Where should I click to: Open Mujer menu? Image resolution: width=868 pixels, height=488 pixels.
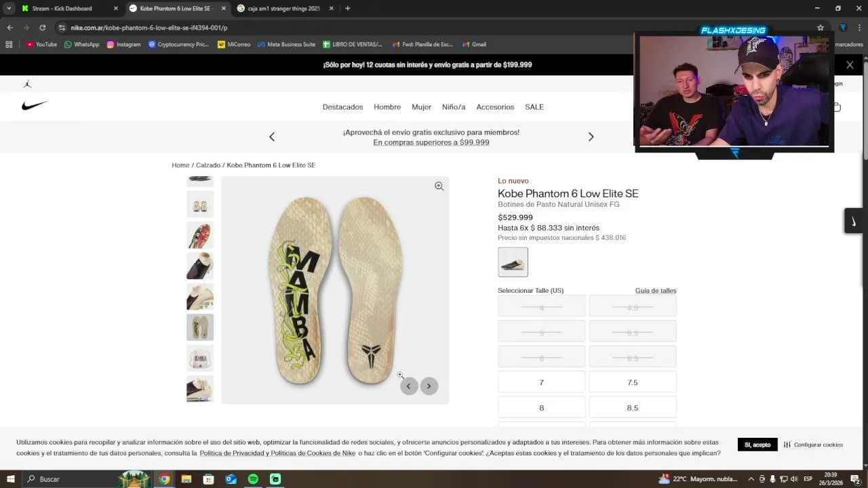[x=421, y=107]
